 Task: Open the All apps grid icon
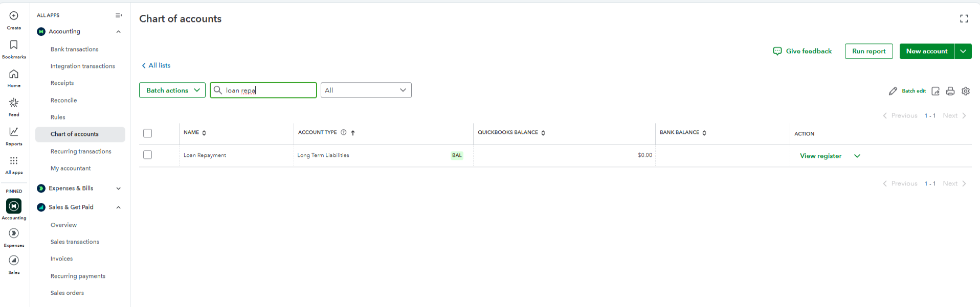click(x=14, y=160)
